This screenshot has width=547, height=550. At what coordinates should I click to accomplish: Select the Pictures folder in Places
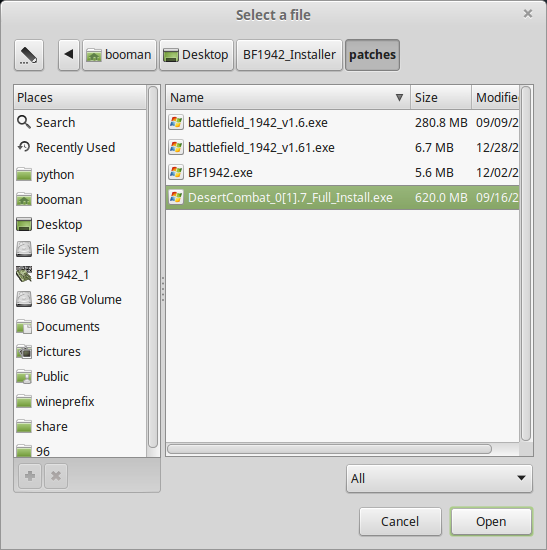click(80, 351)
